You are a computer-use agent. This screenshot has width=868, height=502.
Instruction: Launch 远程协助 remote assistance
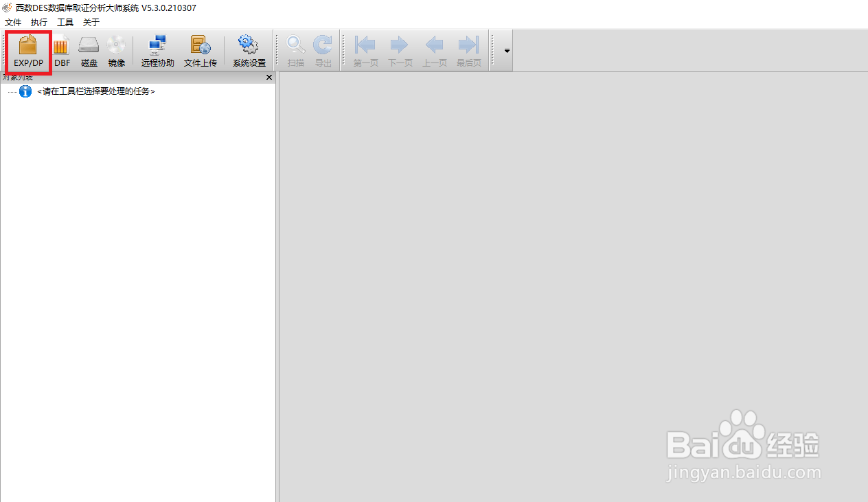(x=158, y=52)
